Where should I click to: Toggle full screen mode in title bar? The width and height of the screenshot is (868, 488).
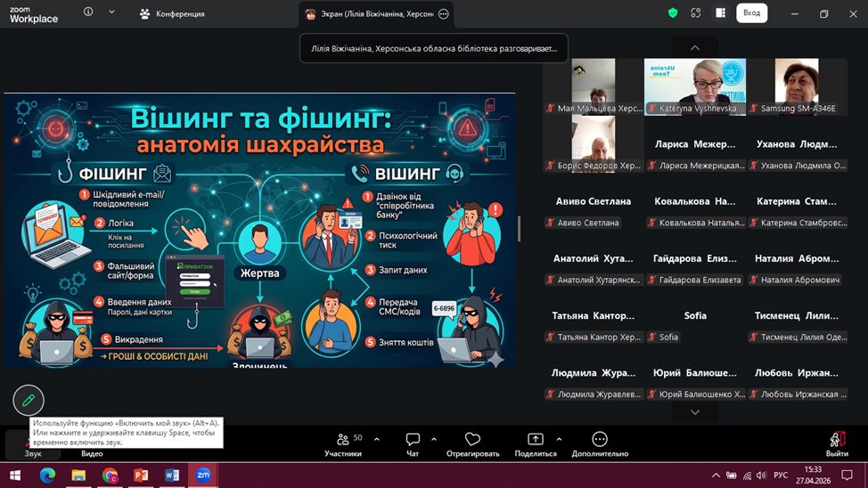tap(696, 13)
